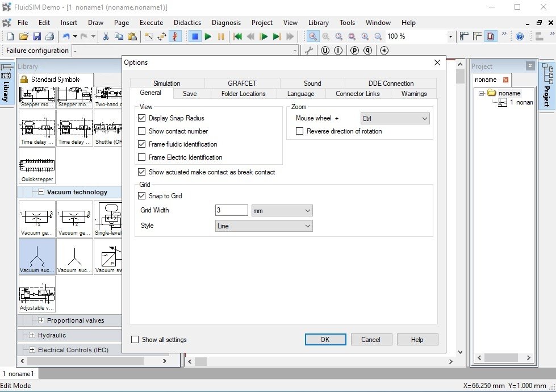Select the Quickstepper library symbol
Viewport: 556px width, 392px height.
[37, 166]
